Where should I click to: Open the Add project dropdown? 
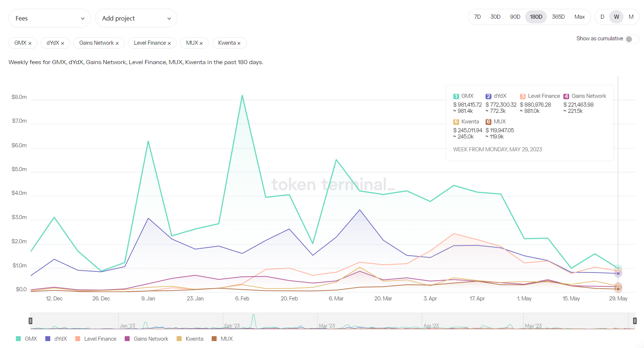pyautogui.click(x=136, y=18)
